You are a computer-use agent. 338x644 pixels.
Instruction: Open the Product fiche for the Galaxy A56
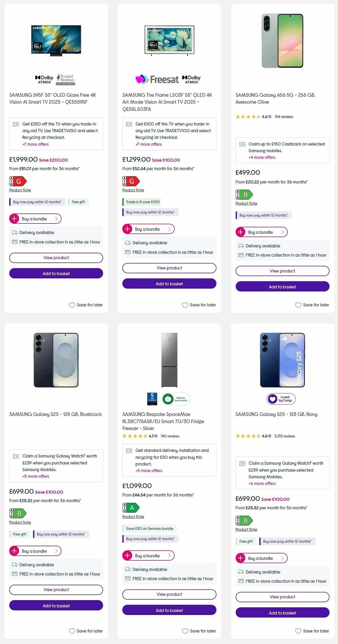246,203
